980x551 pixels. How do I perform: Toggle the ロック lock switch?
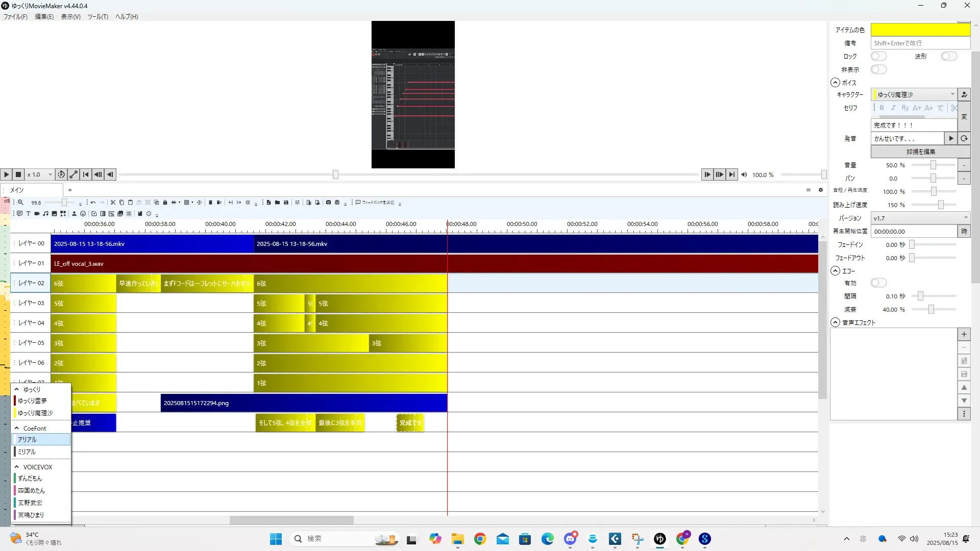(x=878, y=56)
